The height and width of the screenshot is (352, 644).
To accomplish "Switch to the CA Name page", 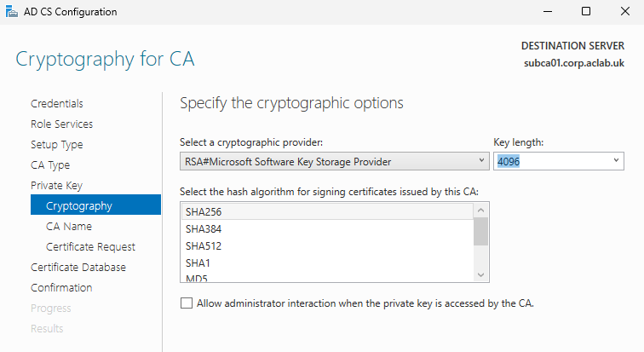I will (x=69, y=227).
